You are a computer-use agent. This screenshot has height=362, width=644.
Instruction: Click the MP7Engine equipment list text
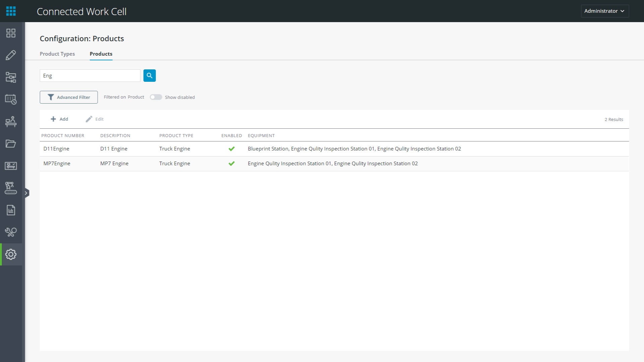pyautogui.click(x=333, y=164)
